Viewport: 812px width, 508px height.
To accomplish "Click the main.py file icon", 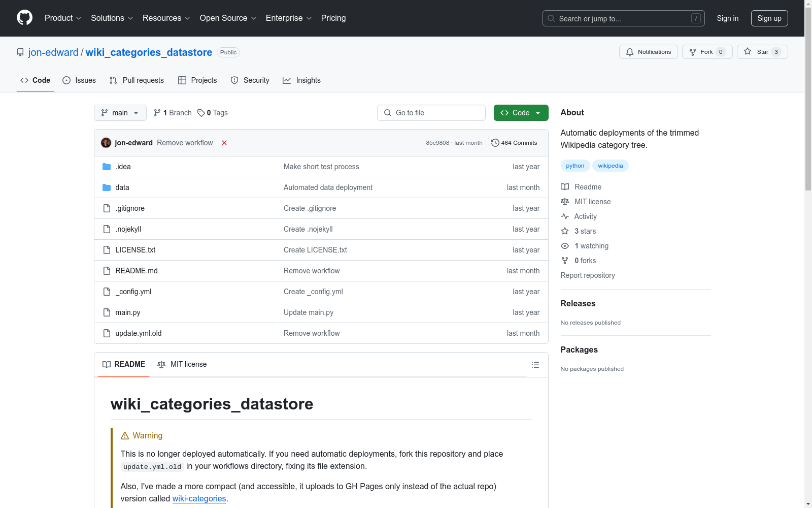I will [x=107, y=312].
